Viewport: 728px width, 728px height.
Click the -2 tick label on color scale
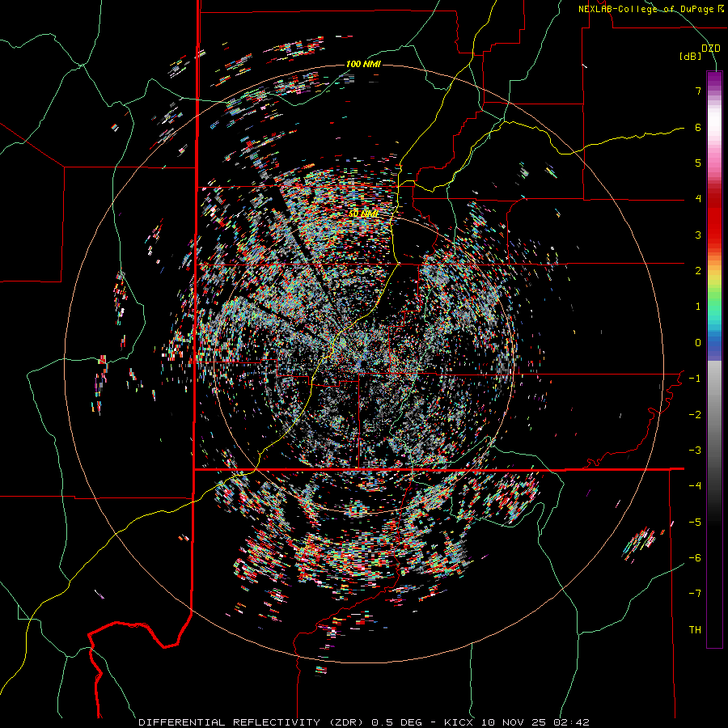(x=695, y=415)
